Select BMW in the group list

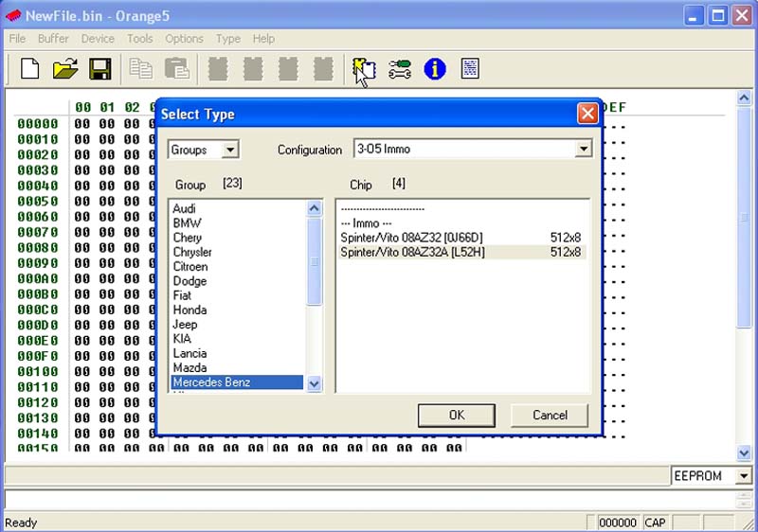pyautogui.click(x=237, y=223)
